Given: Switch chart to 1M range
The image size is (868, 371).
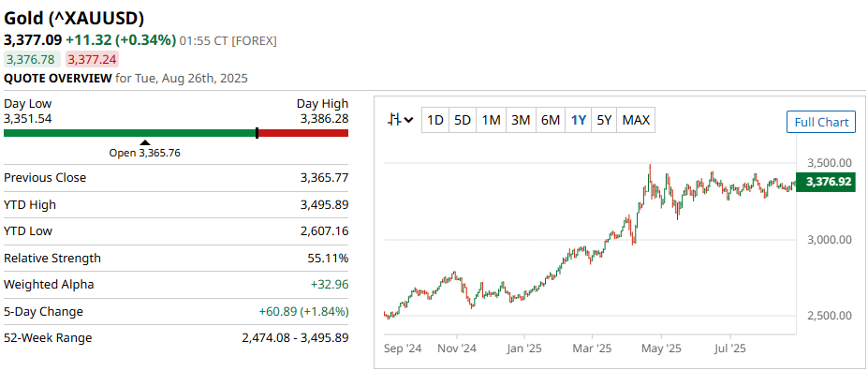Looking at the screenshot, I should [491, 120].
